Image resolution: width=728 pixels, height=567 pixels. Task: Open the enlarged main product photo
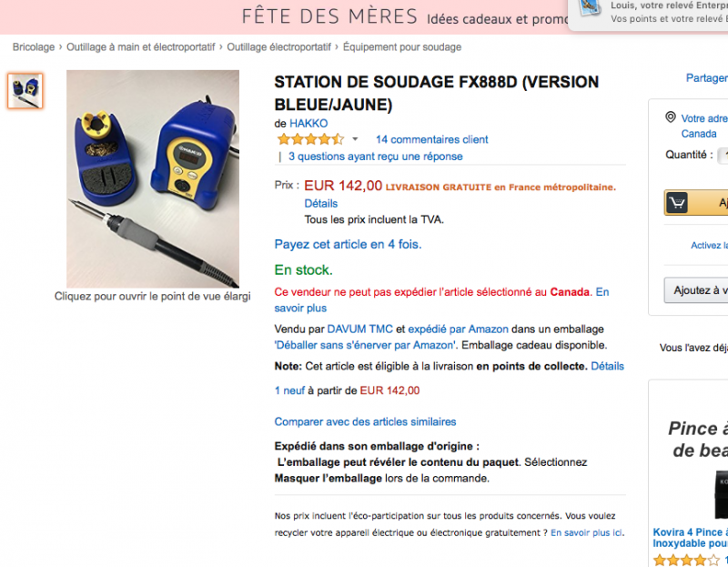(x=153, y=178)
